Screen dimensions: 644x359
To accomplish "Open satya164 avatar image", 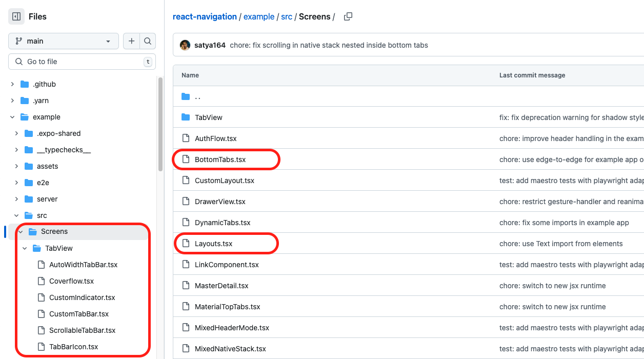I will [185, 45].
